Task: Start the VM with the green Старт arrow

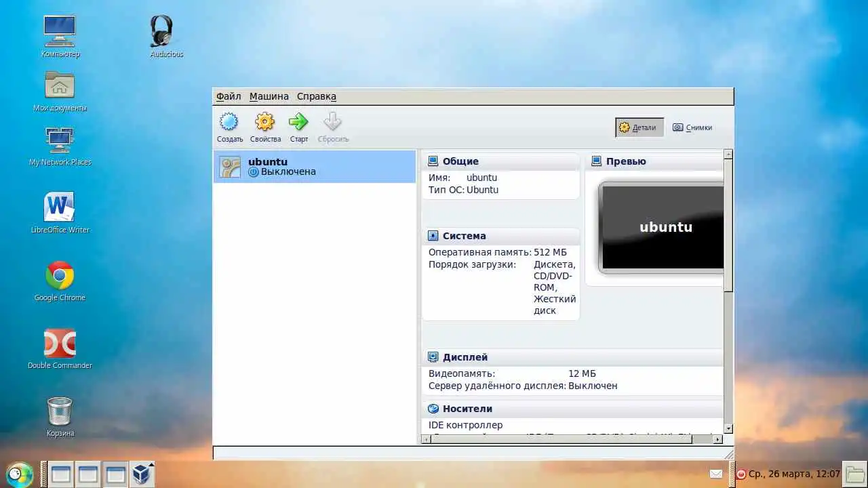Action: 298,122
